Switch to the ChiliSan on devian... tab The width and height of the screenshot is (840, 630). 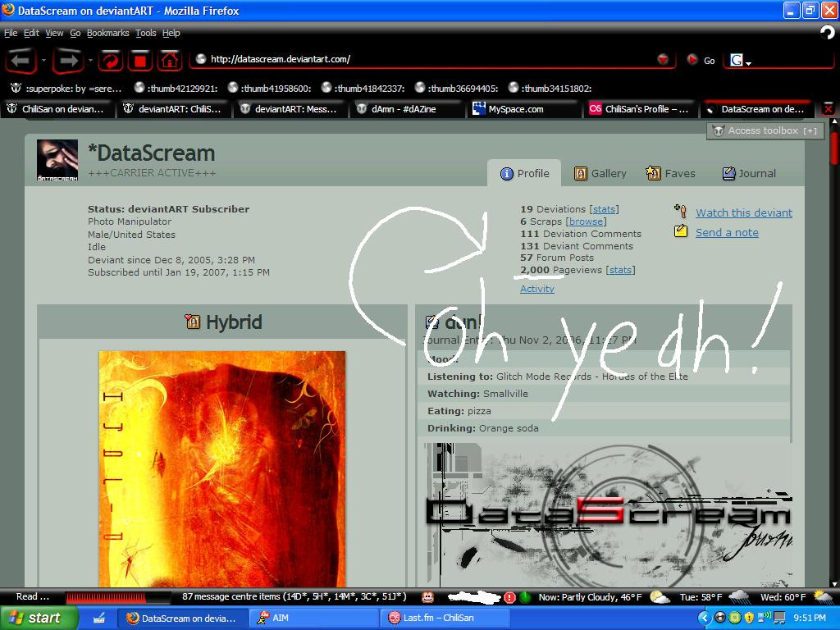click(57, 109)
